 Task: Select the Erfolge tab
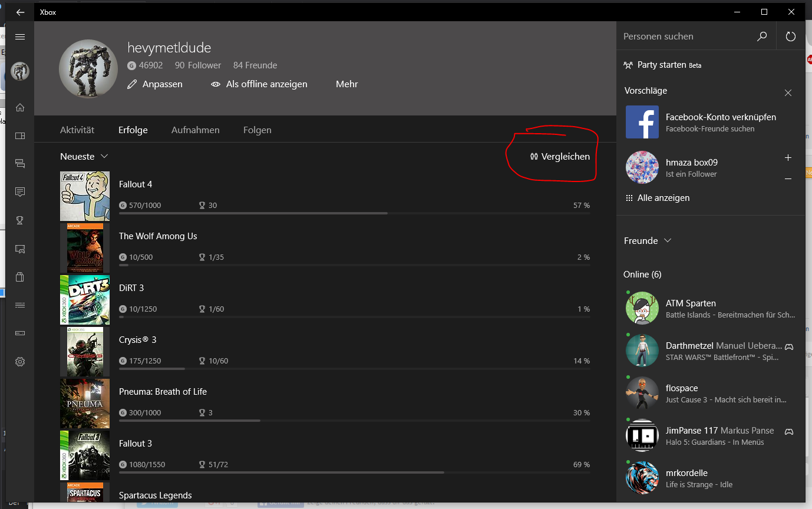(x=133, y=130)
